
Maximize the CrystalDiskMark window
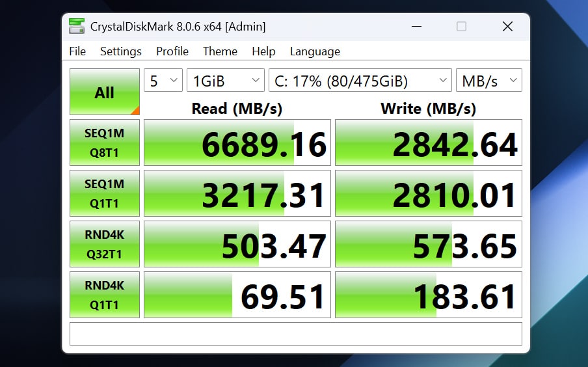click(x=462, y=27)
